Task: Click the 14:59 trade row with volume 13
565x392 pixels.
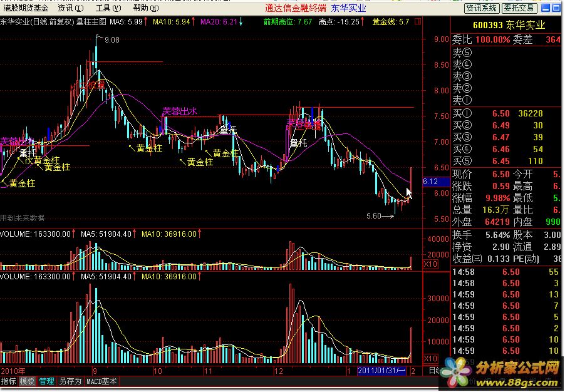Action: pos(505,294)
